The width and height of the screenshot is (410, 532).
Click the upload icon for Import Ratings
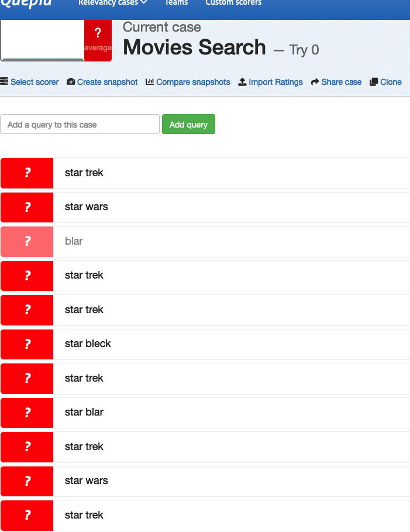pyautogui.click(x=242, y=82)
